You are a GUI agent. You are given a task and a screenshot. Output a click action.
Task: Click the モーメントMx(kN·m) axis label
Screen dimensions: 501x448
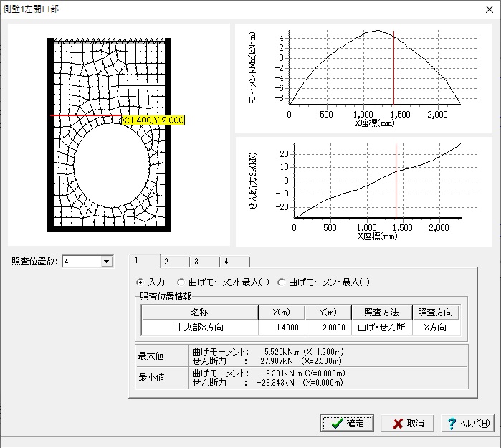click(x=252, y=67)
